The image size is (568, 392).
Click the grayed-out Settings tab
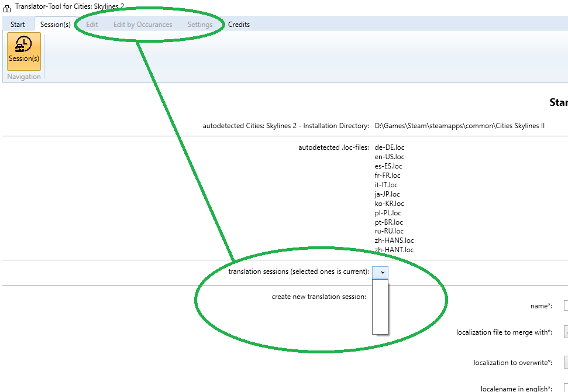point(199,24)
